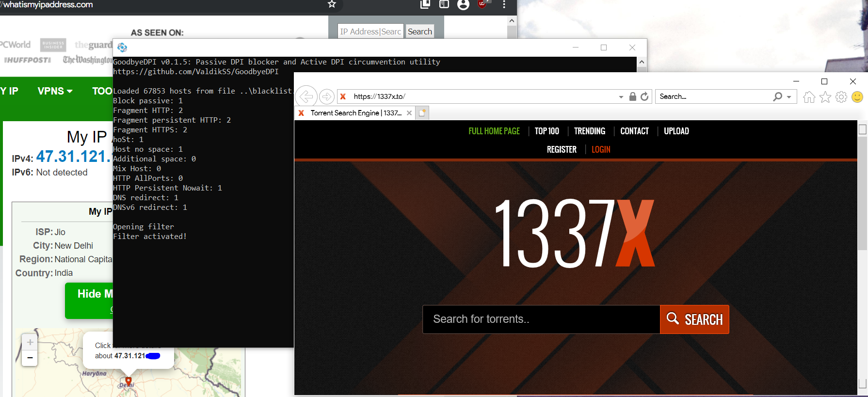Open the VPNS dropdown menu

point(55,91)
